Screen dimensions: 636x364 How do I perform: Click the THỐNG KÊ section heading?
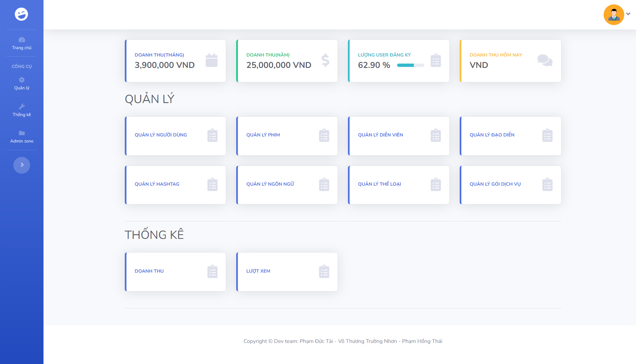(x=154, y=234)
